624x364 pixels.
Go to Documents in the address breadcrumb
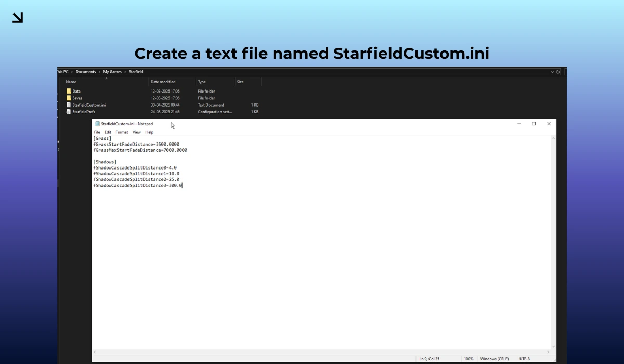86,72
